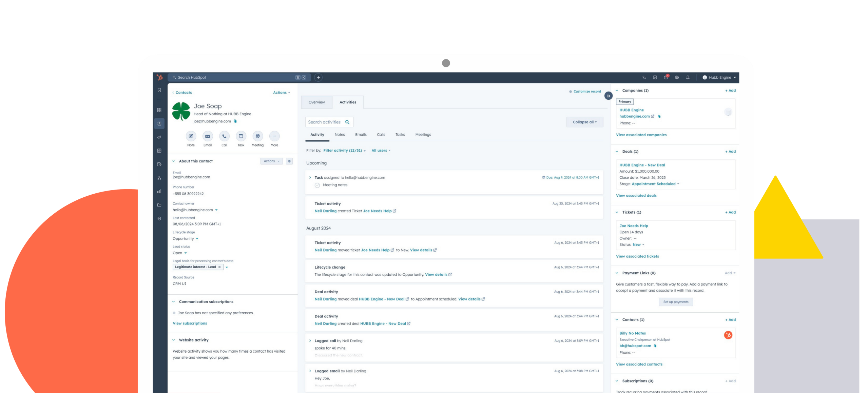Screen dimensions: 868x393
Task: Click the HubSpot sprocket logo
Action: pos(160,77)
